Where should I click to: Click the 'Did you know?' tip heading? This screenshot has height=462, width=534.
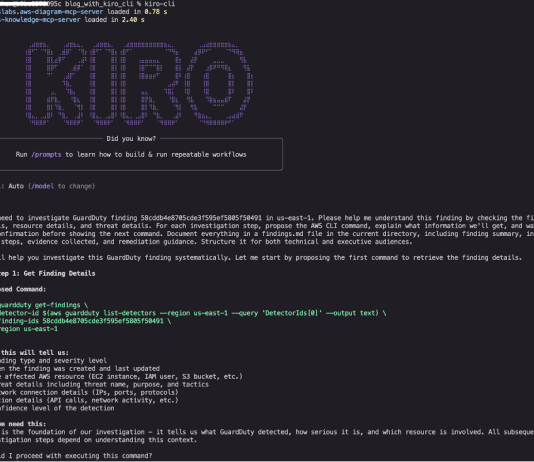(131, 139)
